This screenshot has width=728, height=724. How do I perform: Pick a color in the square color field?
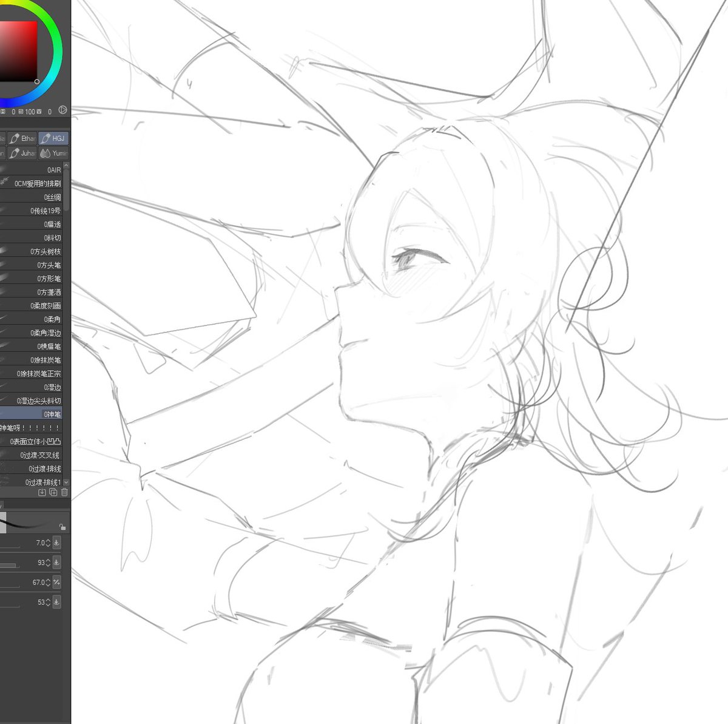tap(19, 51)
